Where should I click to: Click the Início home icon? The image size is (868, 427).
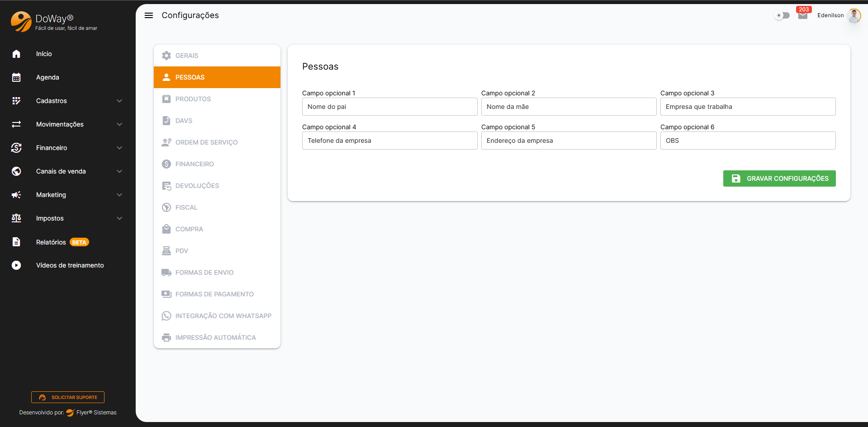pos(16,54)
